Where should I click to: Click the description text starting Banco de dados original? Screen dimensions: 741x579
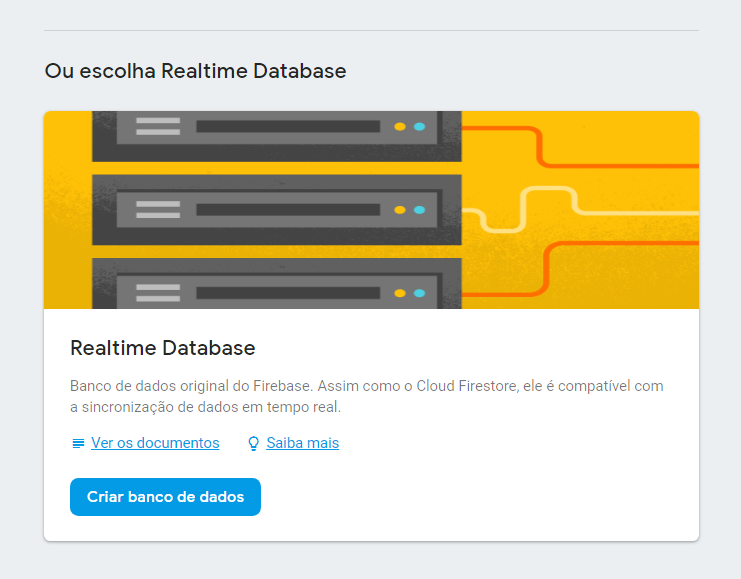point(367,396)
